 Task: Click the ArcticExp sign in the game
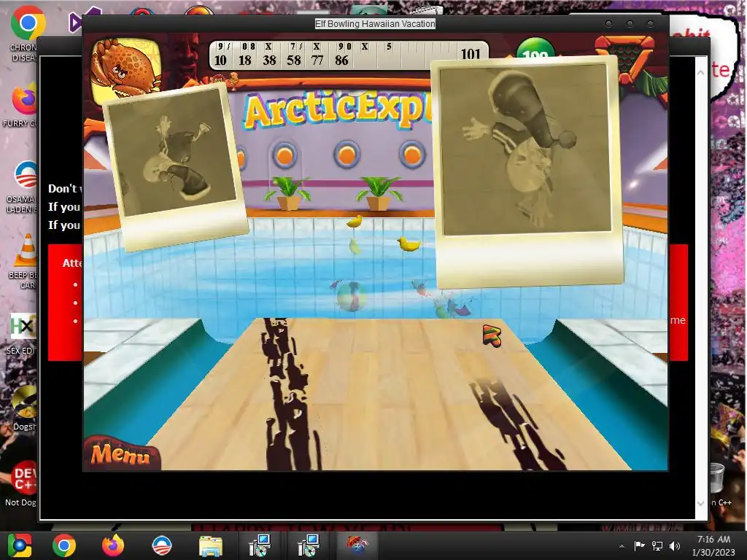pos(337,111)
